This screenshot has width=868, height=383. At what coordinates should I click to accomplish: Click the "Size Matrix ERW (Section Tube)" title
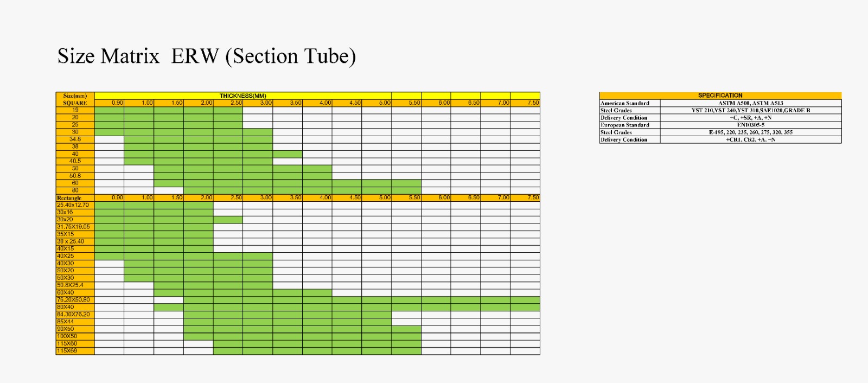(207, 56)
